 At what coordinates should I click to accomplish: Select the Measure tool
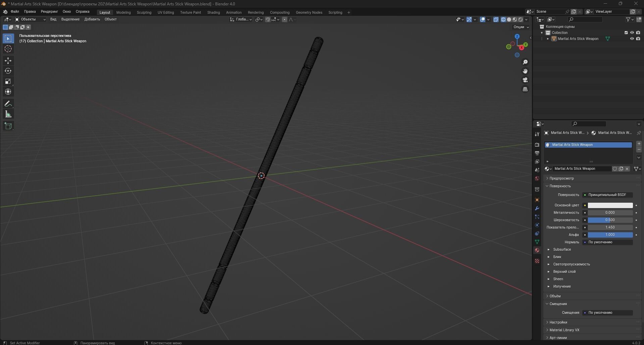8,114
